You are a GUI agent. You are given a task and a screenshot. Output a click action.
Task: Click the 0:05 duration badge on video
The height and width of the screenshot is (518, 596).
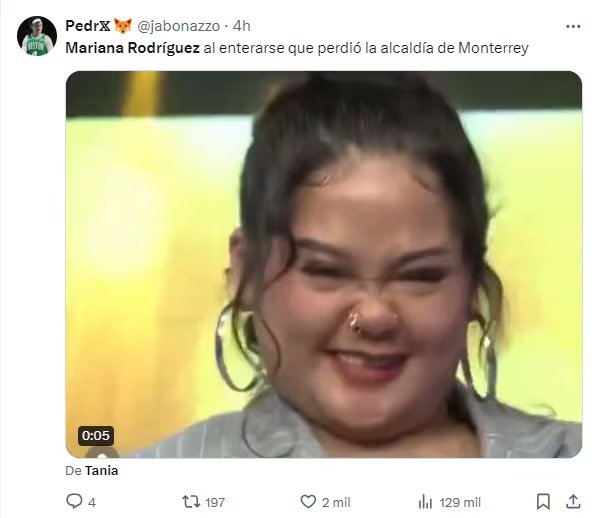96,436
